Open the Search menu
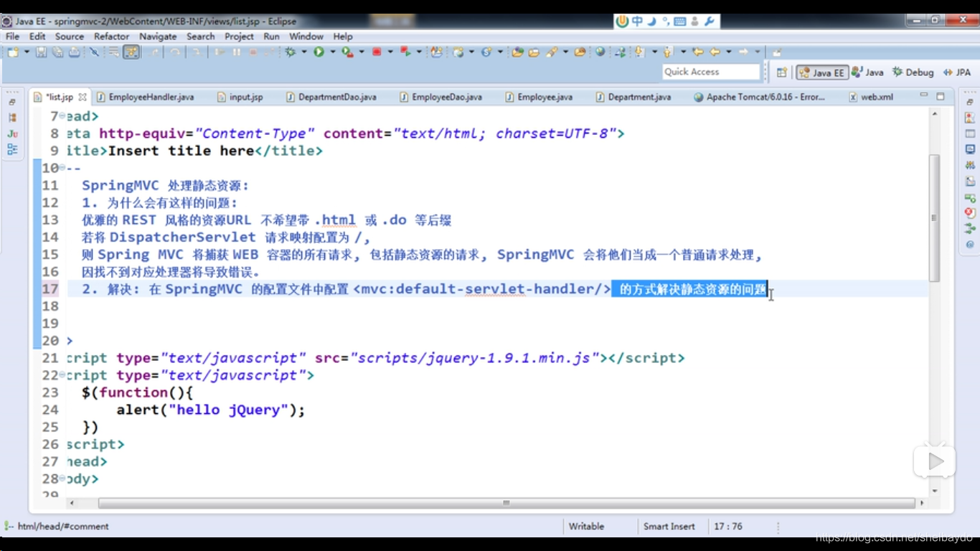 [201, 36]
